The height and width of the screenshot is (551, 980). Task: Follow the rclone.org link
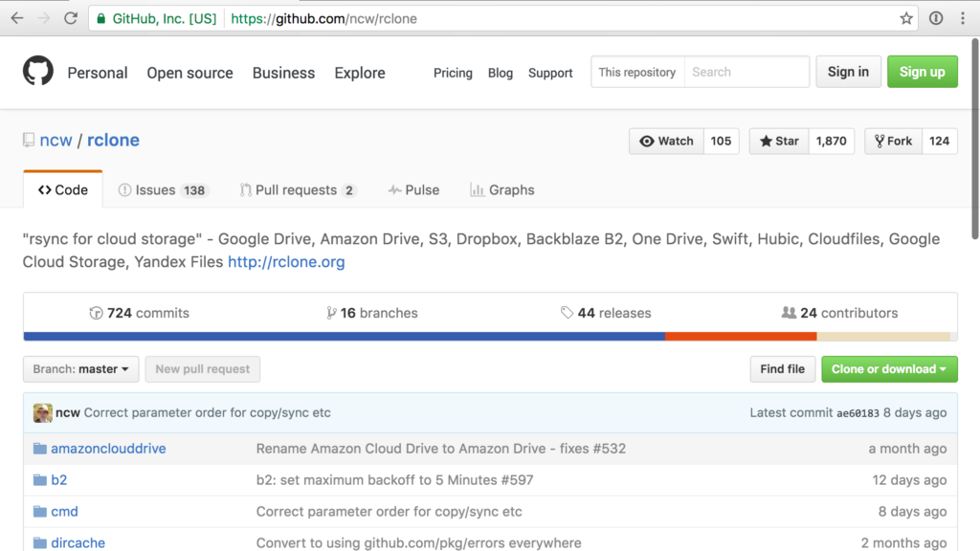pyautogui.click(x=286, y=262)
